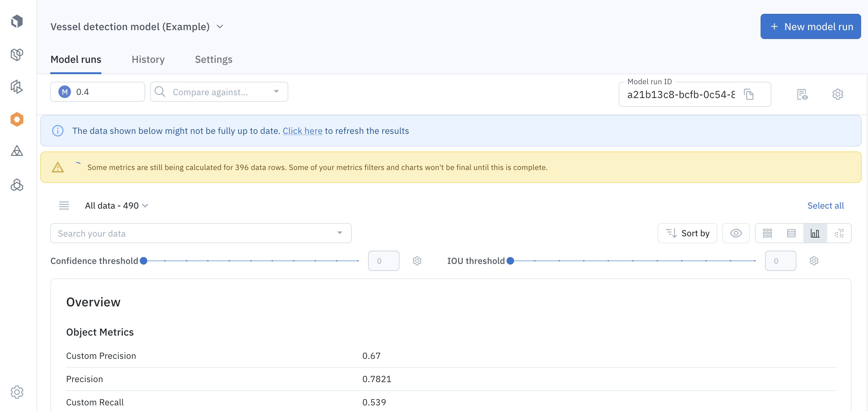
Task: Click the scatter plot view icon
Action: coord(839,233)
